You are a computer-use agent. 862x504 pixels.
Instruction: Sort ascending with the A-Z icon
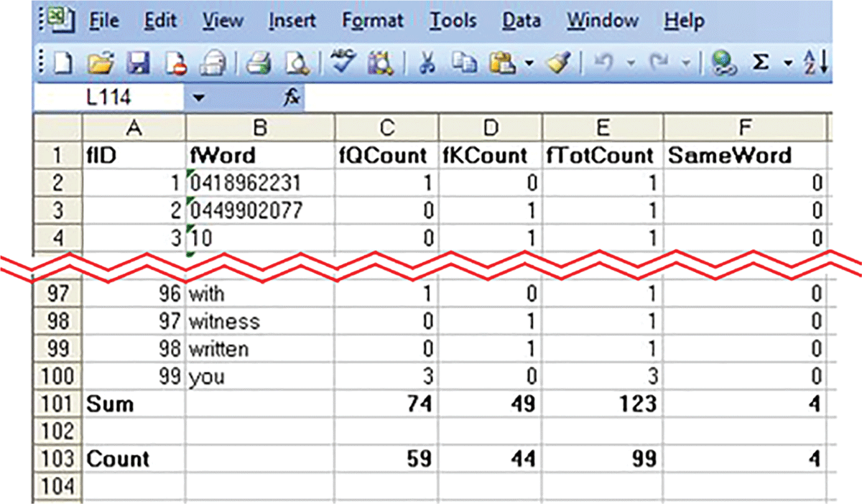click(x=815, y=63)
